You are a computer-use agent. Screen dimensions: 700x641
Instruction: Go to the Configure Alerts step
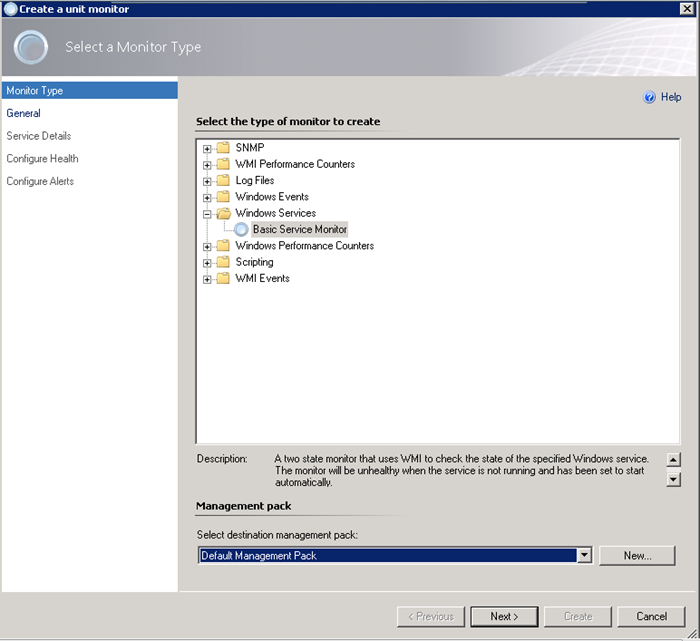(x=40, y=182)
